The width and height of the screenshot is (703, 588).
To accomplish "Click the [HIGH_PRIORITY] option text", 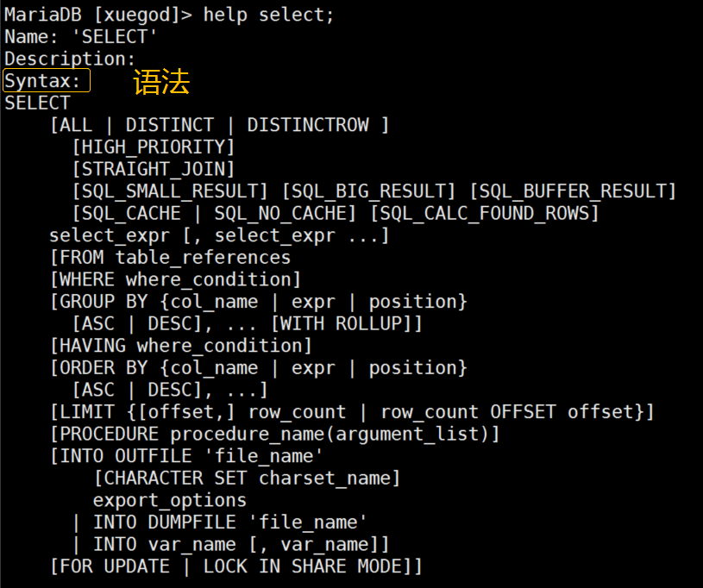I will 154,147.
